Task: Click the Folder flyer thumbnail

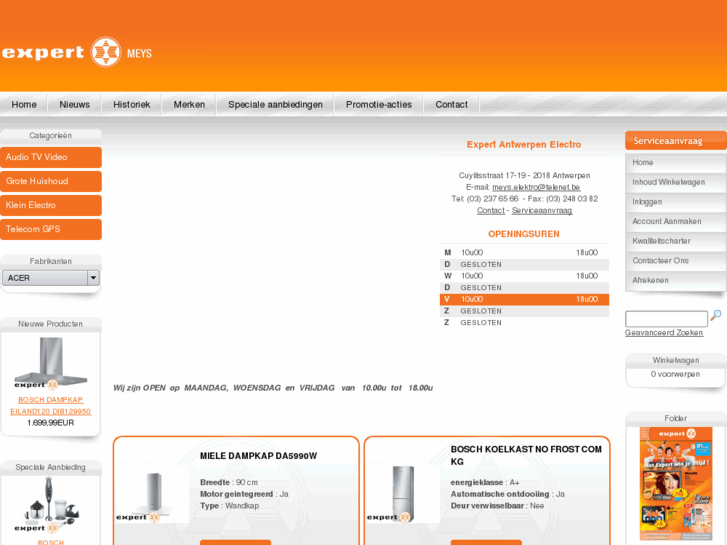Action: click(676, 483)
